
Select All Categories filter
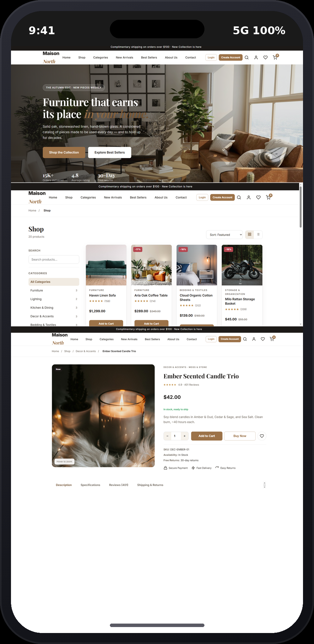coord(54,282)
